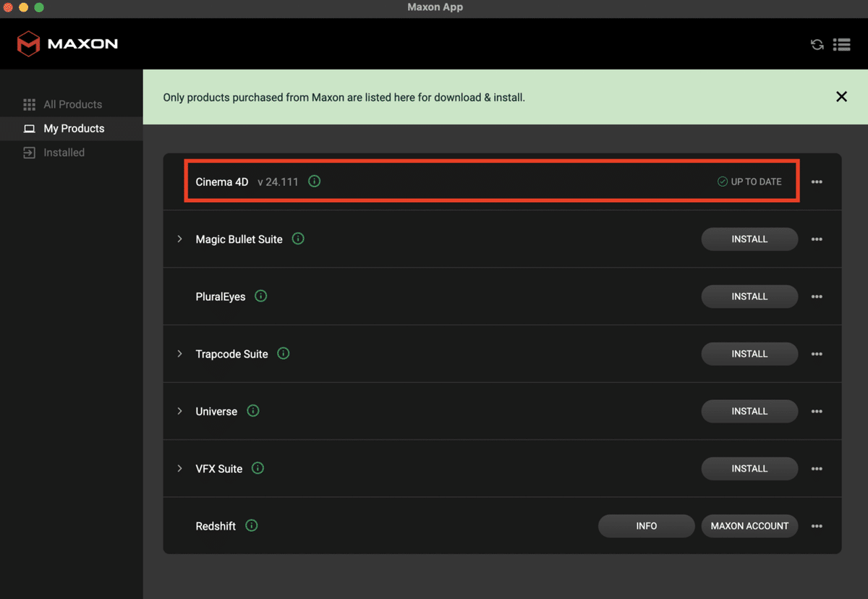Click the Magic Bullet Suite name
Image resolution: width=868 pixels, height=599 pixels.
(x=239, y=239)
